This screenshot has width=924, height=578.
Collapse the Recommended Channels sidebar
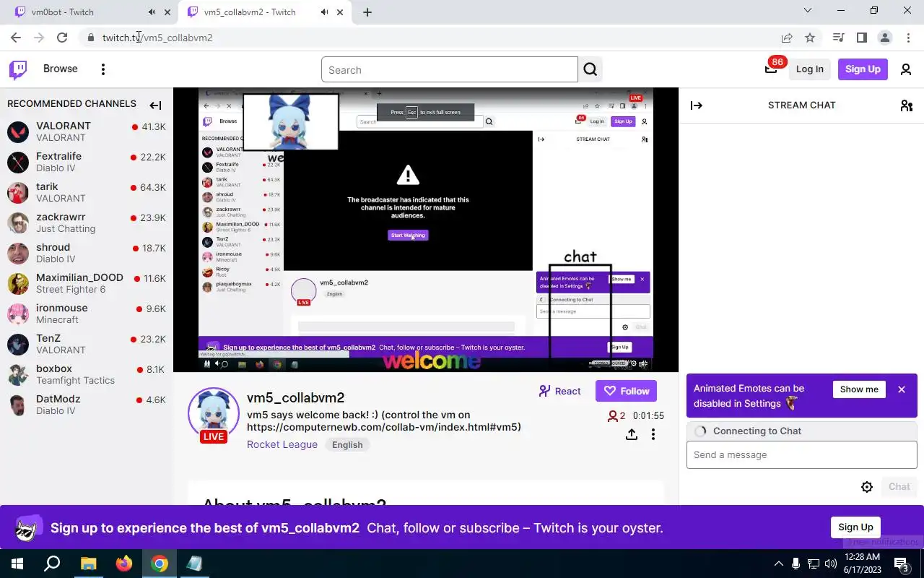(x=155, y=105)
